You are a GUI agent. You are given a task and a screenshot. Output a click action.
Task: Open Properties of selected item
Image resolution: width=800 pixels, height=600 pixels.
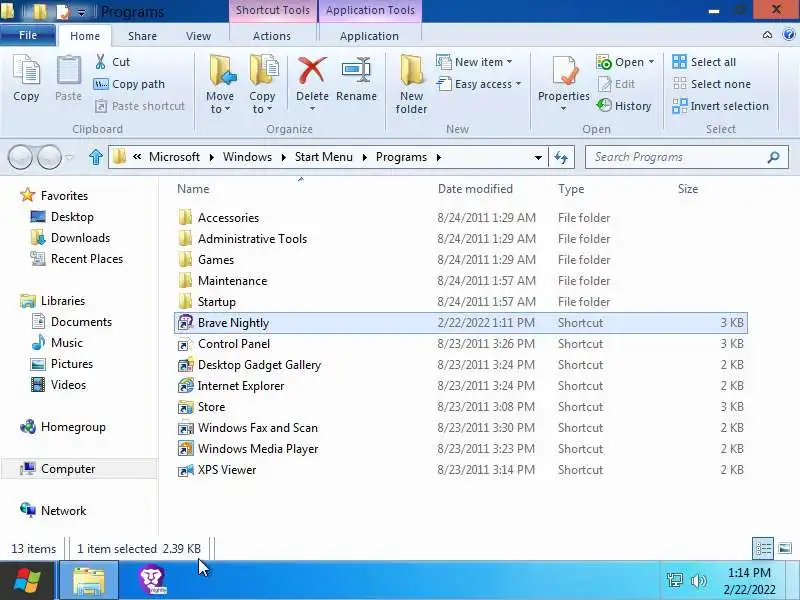pyautogui.click(x=564, y=84)
